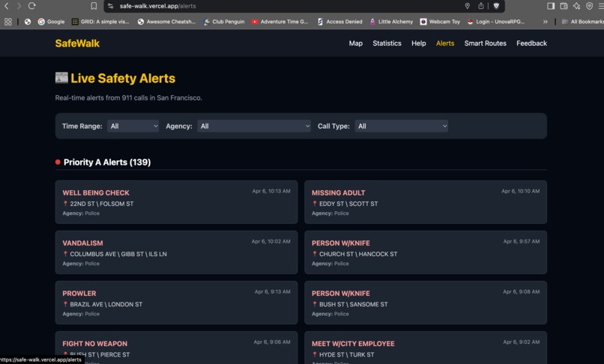Open the apps grid in bookmarks bar
604x364 pixels.
[x=7, y=22]
